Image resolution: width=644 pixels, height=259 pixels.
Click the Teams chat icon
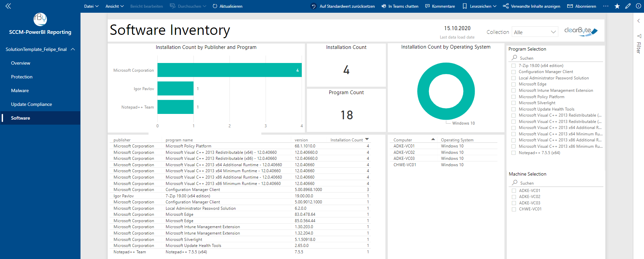(x=384, y=6)
